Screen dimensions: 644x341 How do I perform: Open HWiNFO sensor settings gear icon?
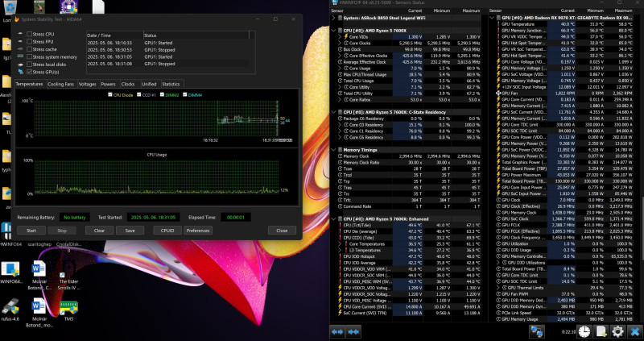tap(617, 331)
